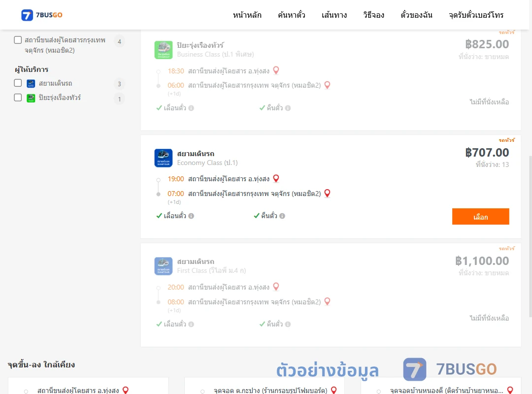
Task: Open the จุดรับตั๋วเบอร์โทร menu item
Action: coord(476,15)
